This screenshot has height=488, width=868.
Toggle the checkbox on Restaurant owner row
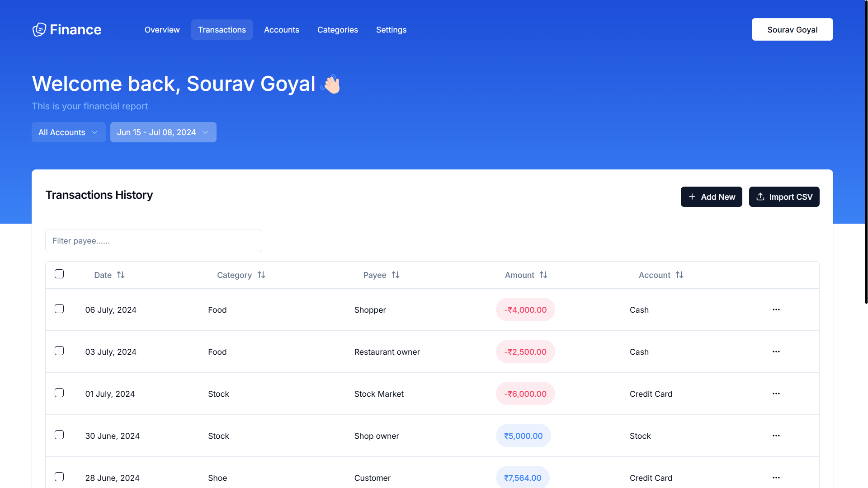[59, 351]
